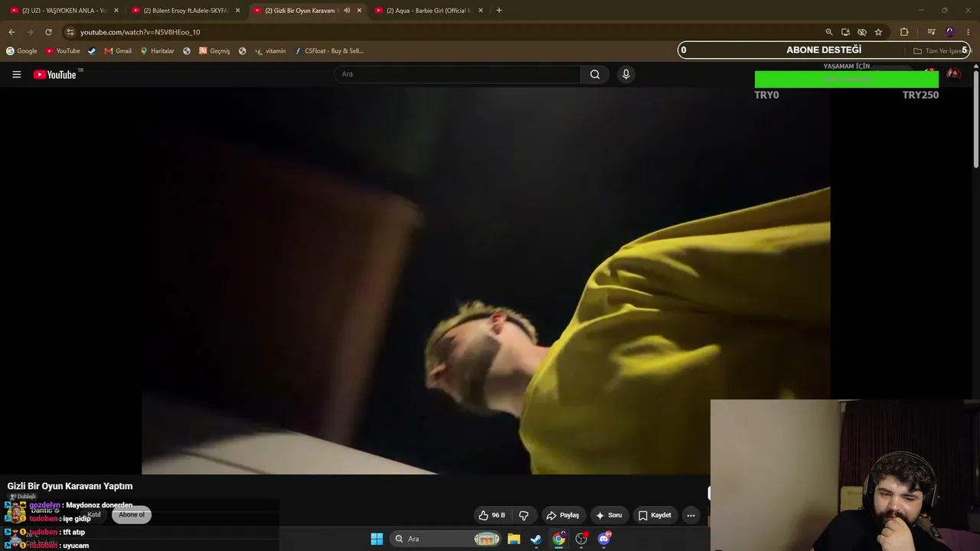Open the Steam bookmark icon

coord(92,51)
